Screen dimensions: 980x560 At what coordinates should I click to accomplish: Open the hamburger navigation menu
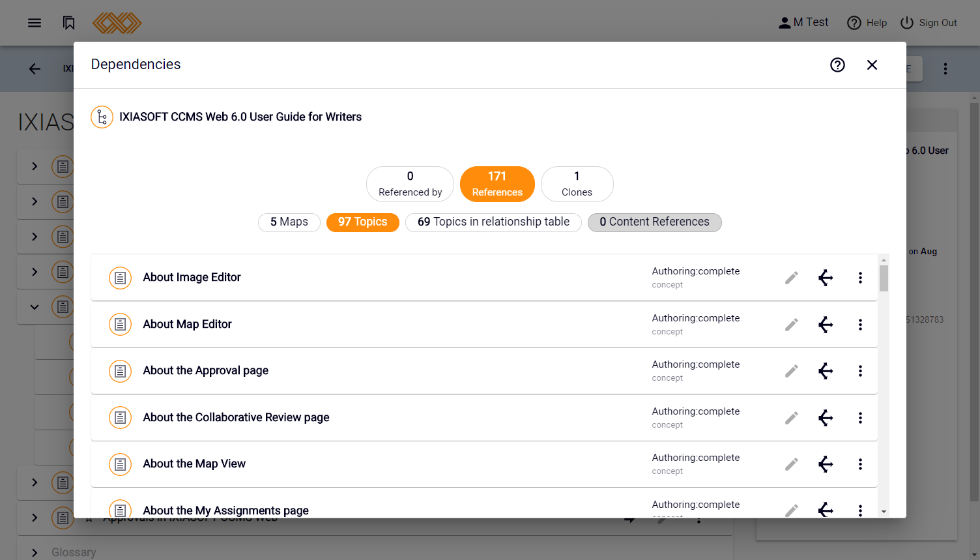[x=35, y=23]
